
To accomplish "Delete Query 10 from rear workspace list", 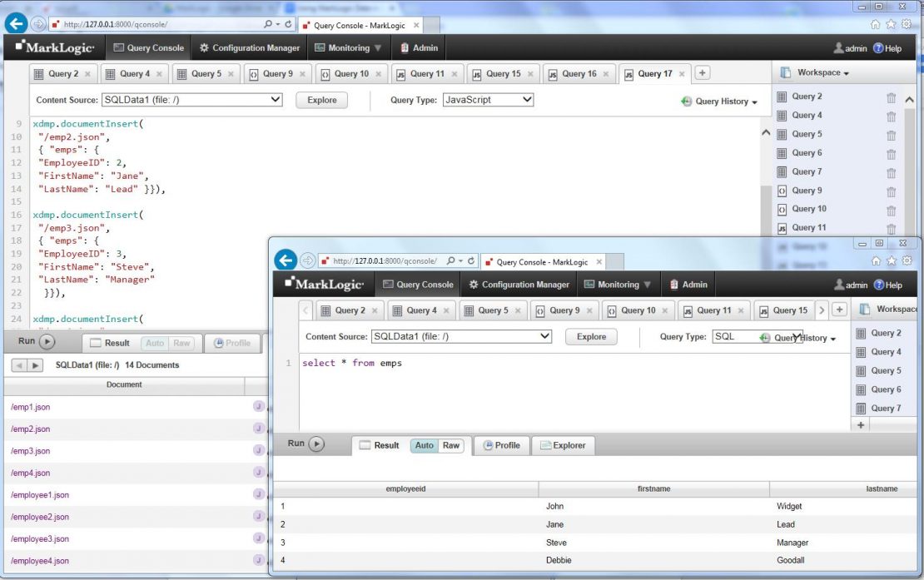I will [x=891, y=210].
